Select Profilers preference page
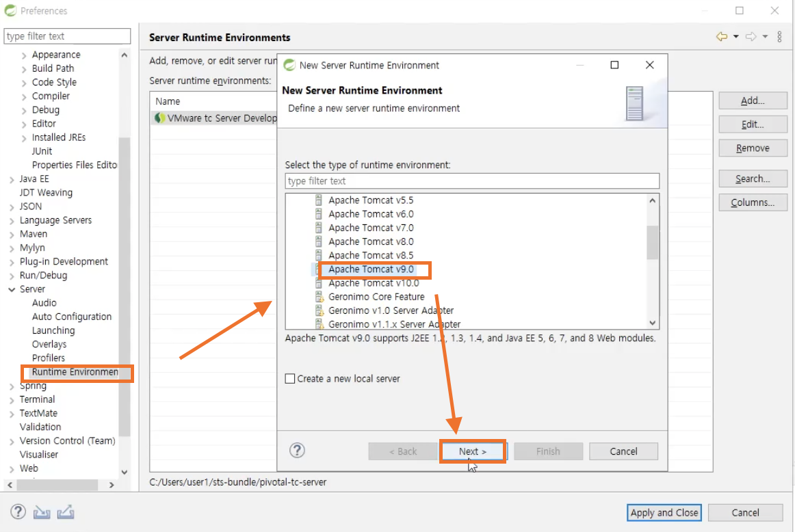The image size is (795, 532). click(48, 358)
